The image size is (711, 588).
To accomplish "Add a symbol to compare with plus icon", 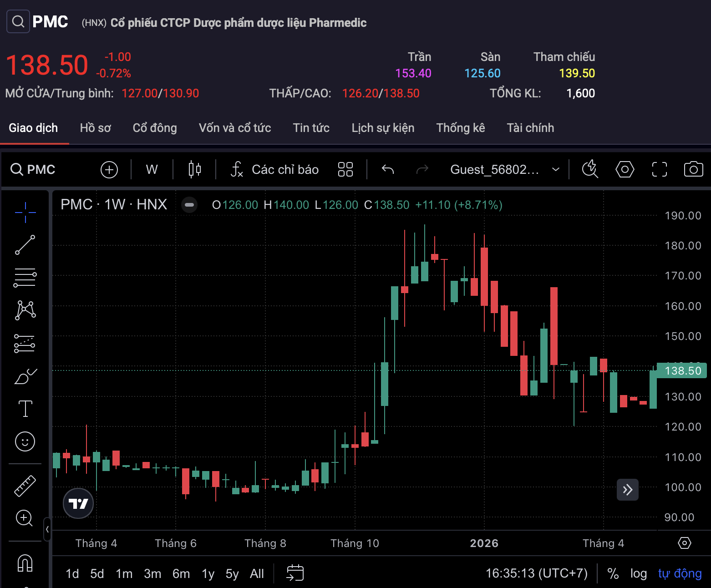I will click(x=109, y=170).
